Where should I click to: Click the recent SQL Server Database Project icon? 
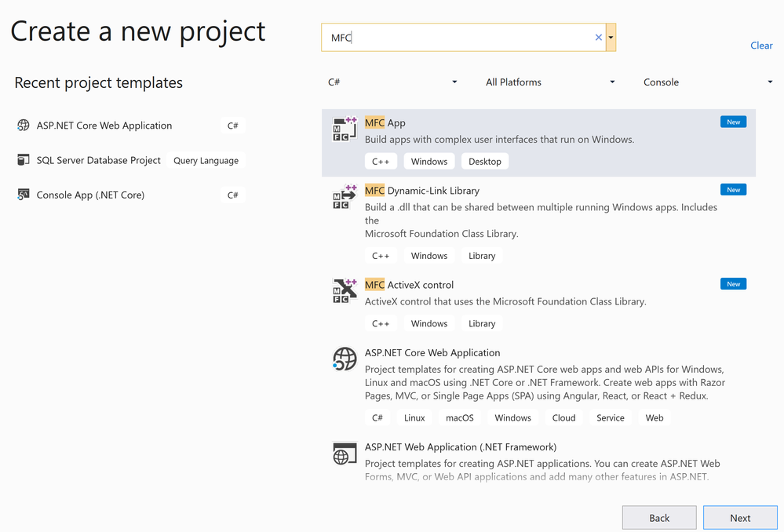(x=23, y=160)
